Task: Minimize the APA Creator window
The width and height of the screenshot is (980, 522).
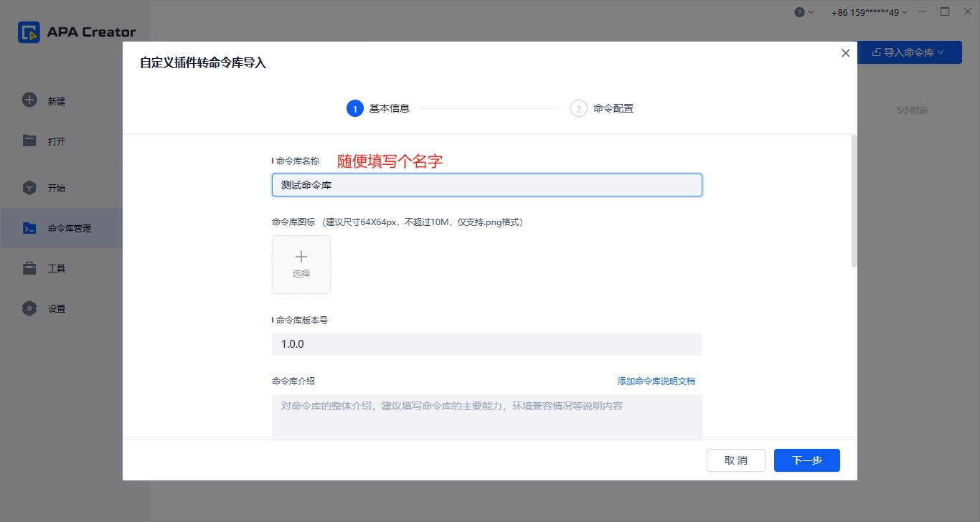Action: coord(923,12)
